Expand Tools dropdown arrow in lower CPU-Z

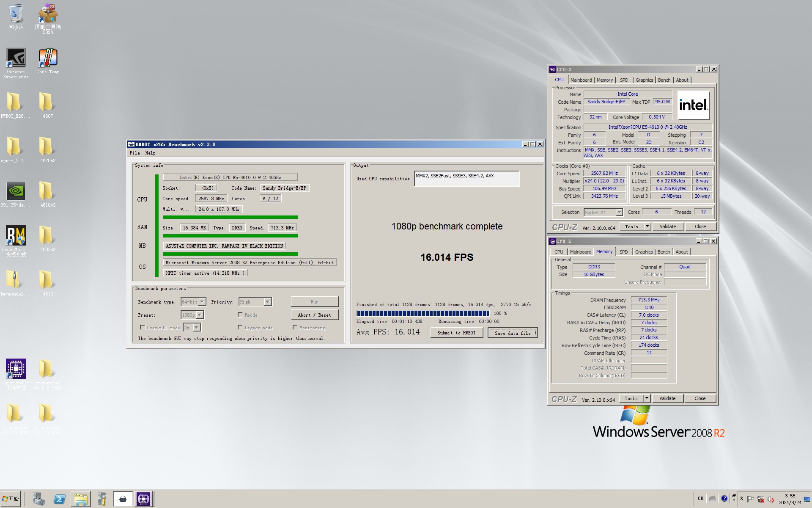pos(646,398)
